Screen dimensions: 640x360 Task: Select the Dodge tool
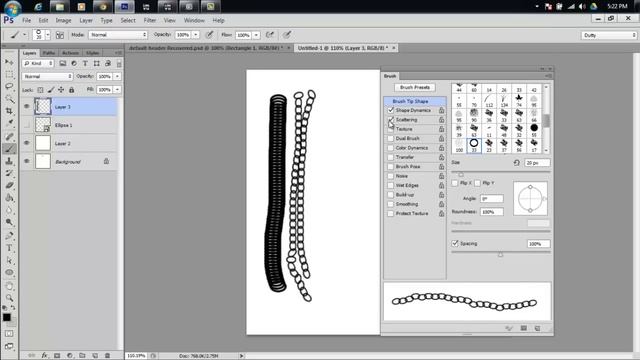[x=9, y=222]
